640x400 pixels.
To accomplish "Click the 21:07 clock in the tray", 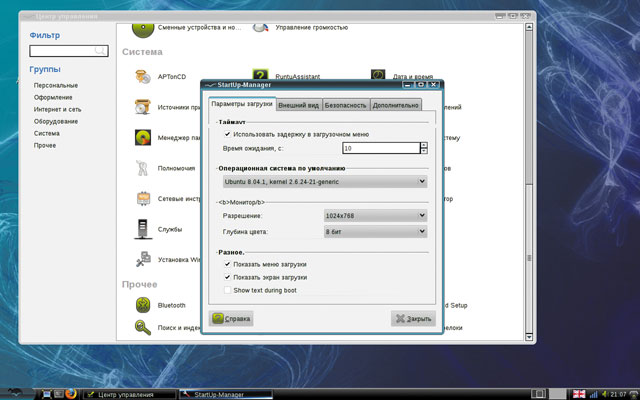I will [618, 394].
